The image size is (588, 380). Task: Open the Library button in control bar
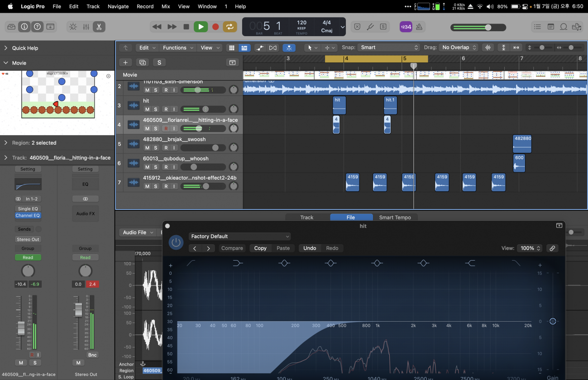click(x=11, y=27)
